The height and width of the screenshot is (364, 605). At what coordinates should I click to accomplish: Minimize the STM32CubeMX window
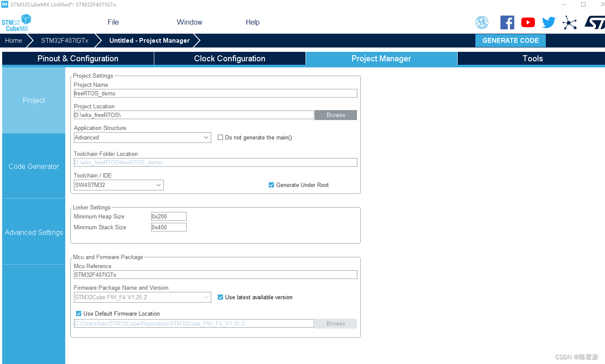564,4
